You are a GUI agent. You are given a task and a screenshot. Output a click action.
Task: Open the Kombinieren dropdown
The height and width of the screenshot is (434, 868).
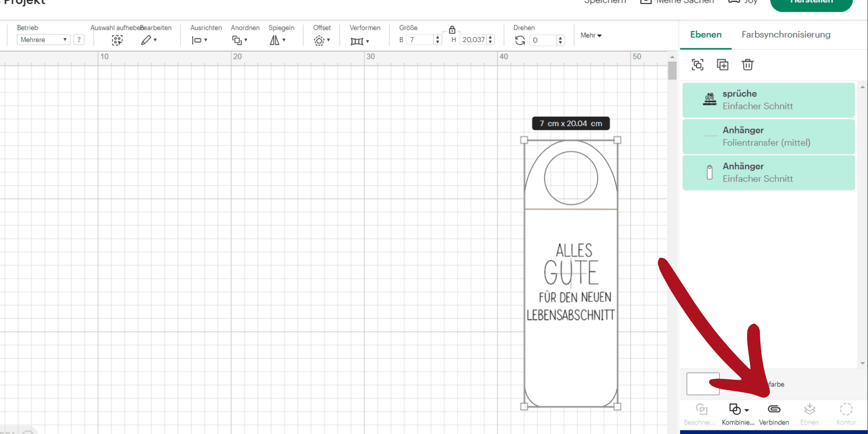[738, 409]
